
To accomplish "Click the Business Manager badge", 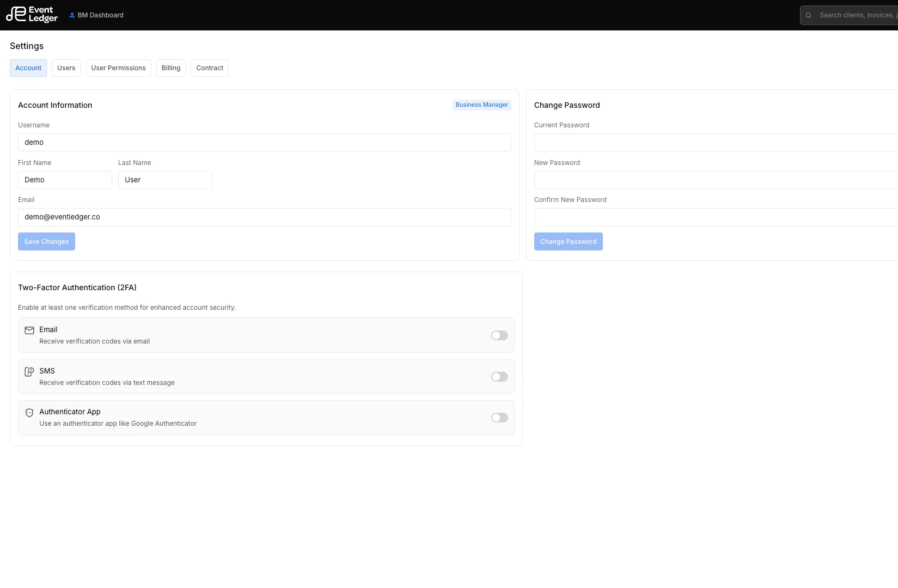I will pyautogui.click(x=482, y=105).
